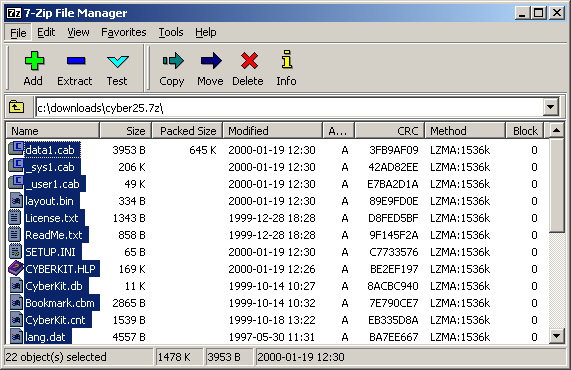Click status bar '22 object(s) selected'
This screenshot has width=571, height=370.
pyautogui.click(x=56, y=357)
